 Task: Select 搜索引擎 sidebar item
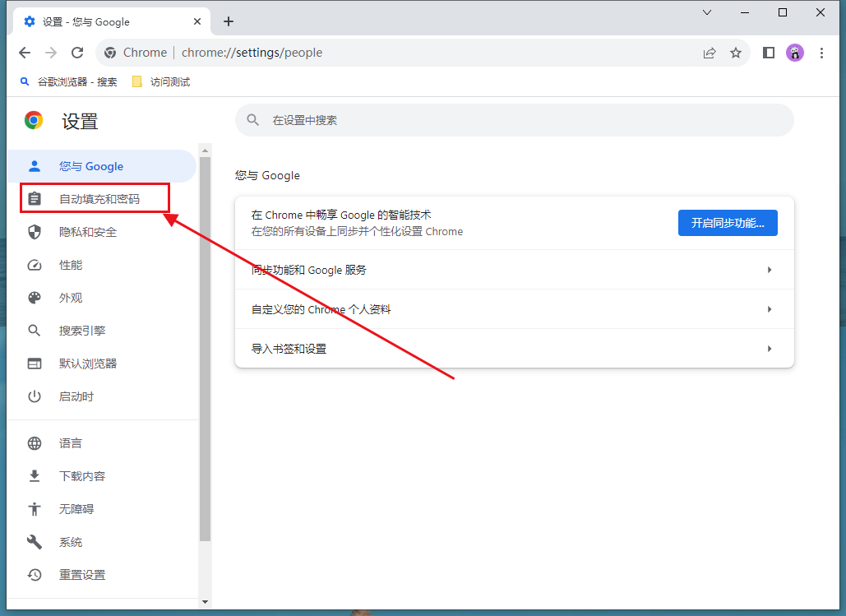pos(101,331)
